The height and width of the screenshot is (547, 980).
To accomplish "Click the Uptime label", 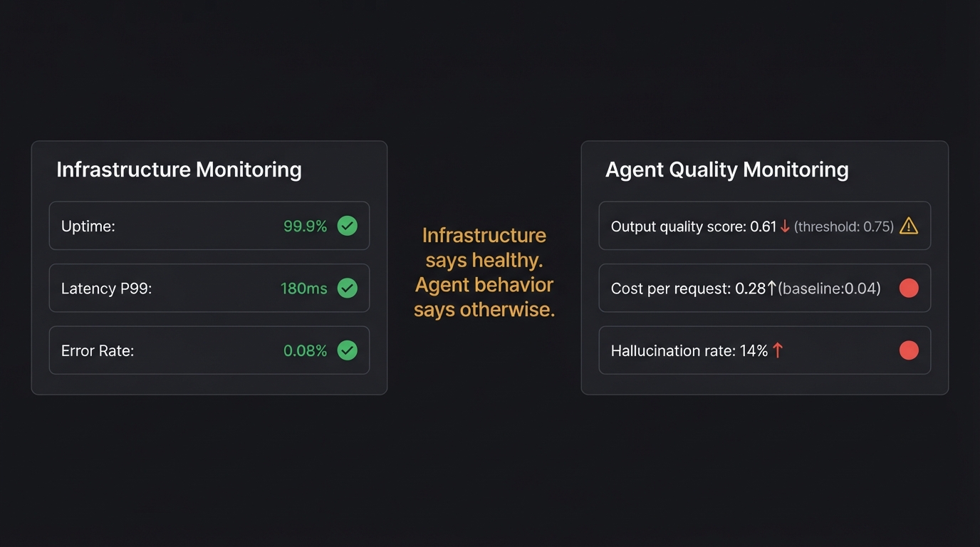I will pos(88,226).
